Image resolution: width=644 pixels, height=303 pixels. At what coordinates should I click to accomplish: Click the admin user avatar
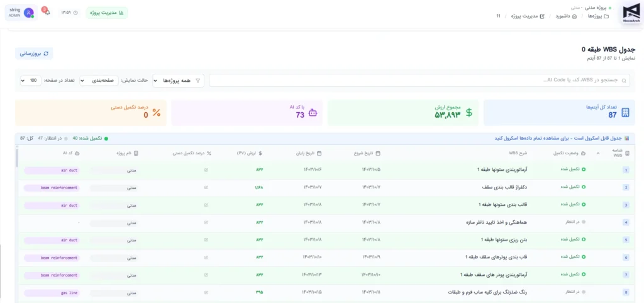29,13
